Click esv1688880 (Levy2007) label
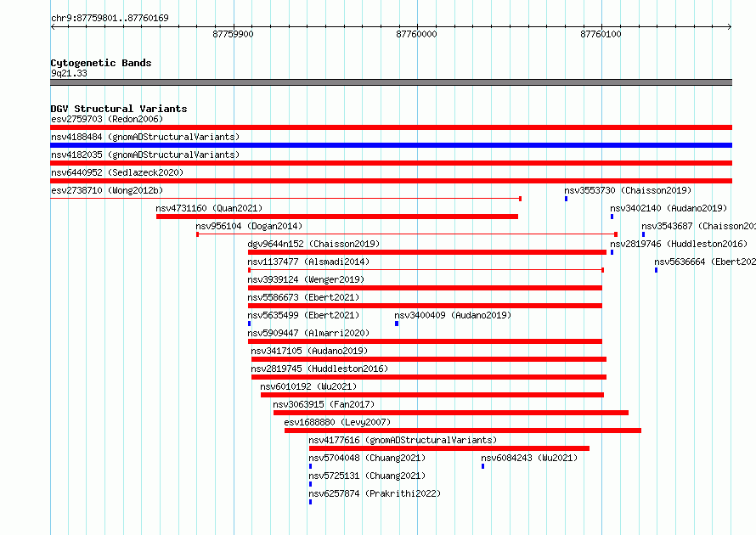The height and width of the screenshot is (535, 756). click(x=337, y=422)
